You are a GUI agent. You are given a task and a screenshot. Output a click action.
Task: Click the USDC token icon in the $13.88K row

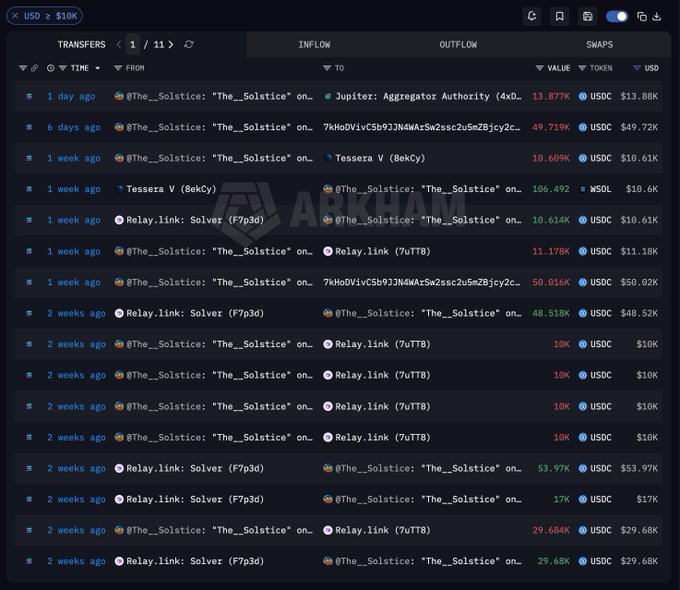(x=583, y=96)
